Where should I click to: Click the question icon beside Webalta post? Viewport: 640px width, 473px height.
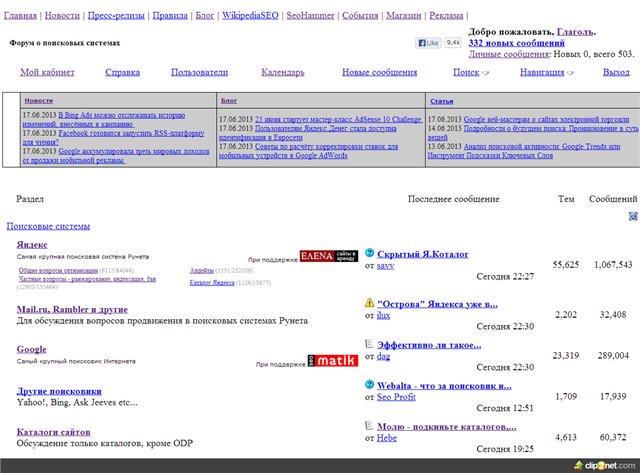tap(369, 385)
